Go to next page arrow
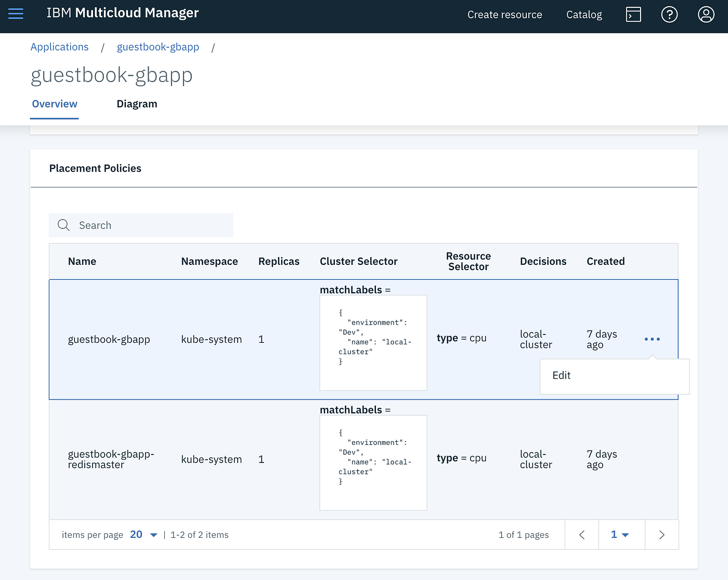Viewport: 728px width, 580px height. (661, 535)
